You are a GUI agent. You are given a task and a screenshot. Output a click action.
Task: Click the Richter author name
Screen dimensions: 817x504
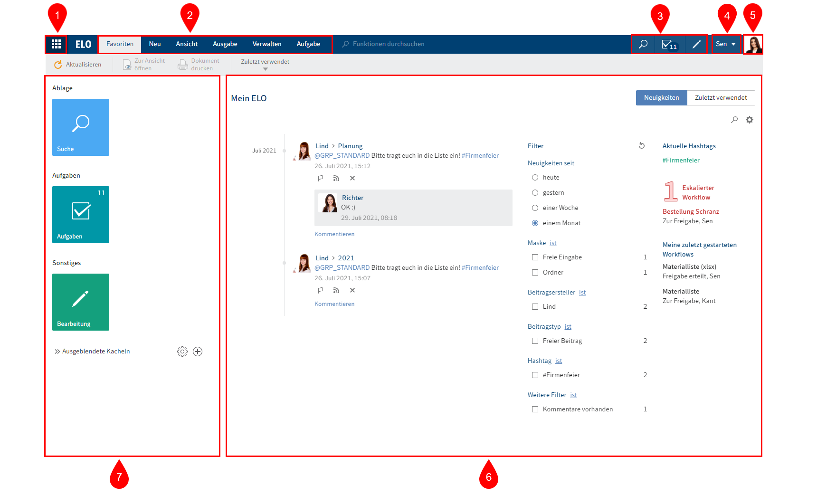[352, 198]
